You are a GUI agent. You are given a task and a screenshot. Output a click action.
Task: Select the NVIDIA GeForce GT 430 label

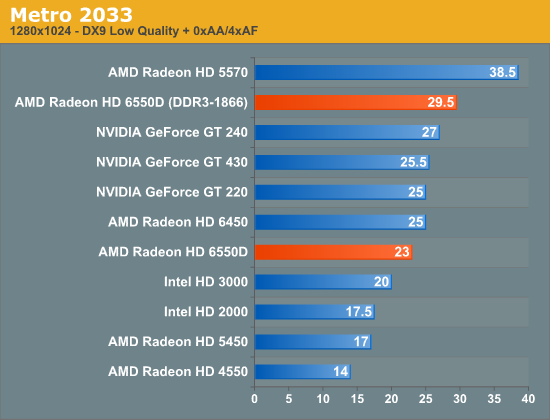172,162
